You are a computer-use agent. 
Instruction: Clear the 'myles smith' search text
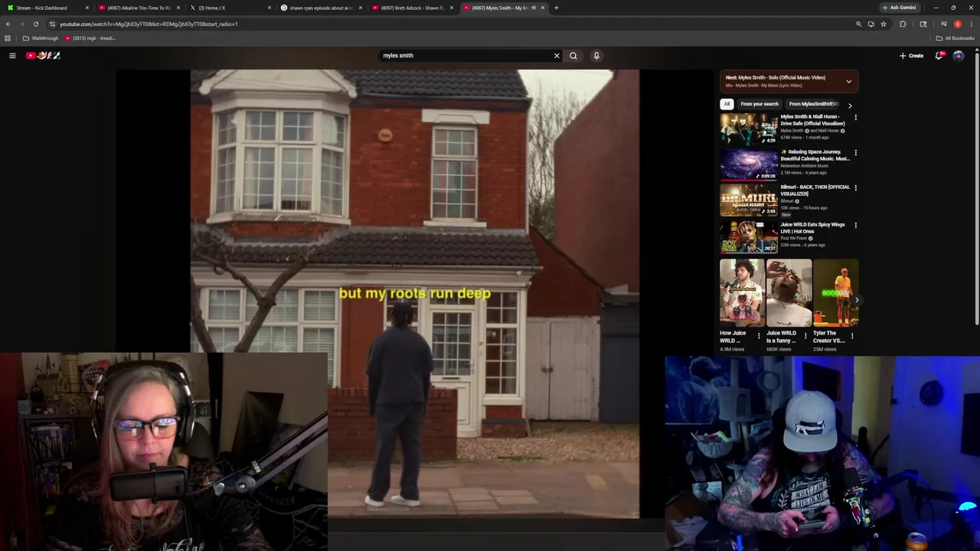tap(557, 55)
